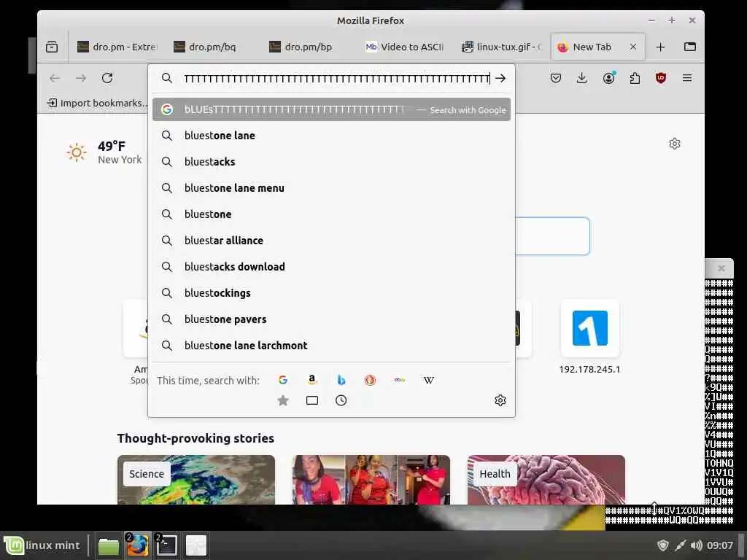Viewport: 747px width, 560px height.
Task: Open the middle story with women in red
Action: pyautogui.click(x=371, y=480)
